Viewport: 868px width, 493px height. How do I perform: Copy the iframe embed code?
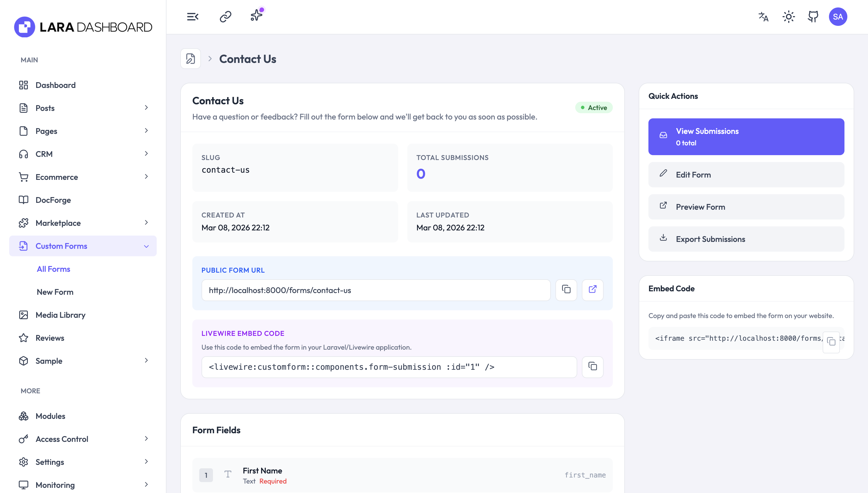[x=832, y=342]
